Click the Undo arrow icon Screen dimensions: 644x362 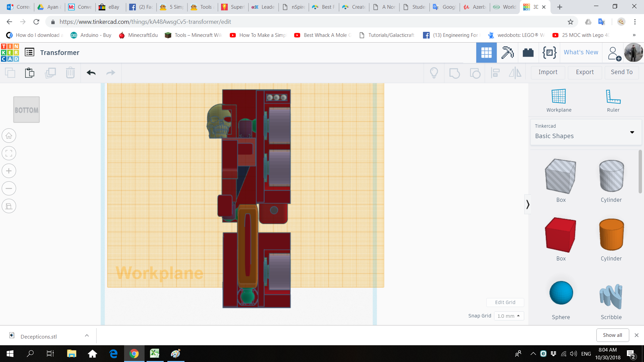[91, 72]
